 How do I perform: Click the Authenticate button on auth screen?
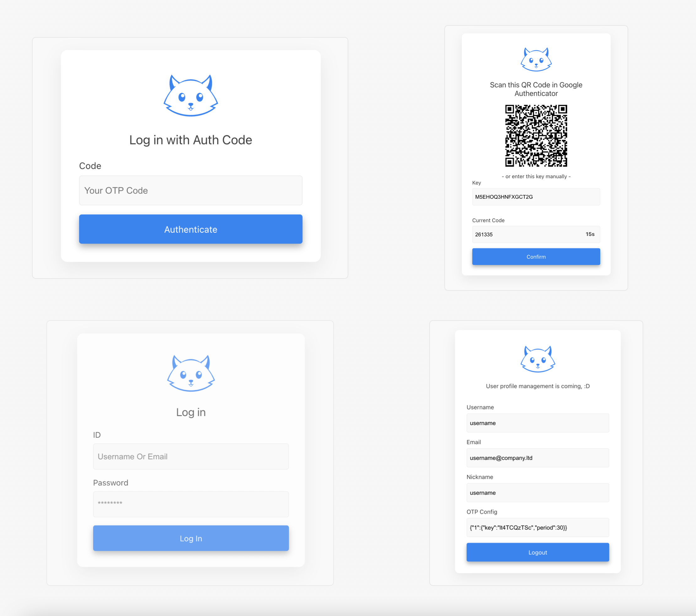coord(190,228)
